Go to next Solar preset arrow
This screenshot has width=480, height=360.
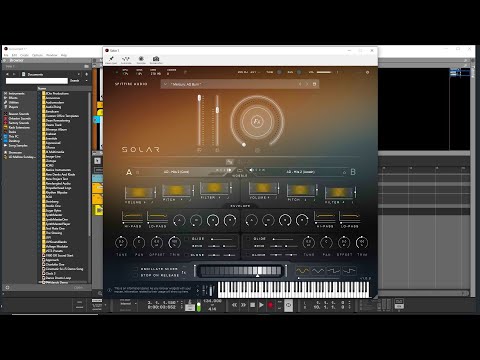(x=307, y=84)
